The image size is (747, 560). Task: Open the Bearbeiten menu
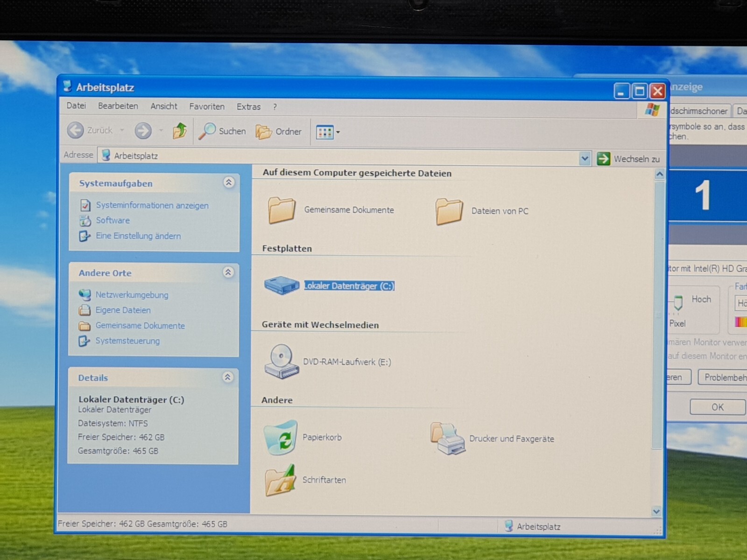tap(118, 106)
